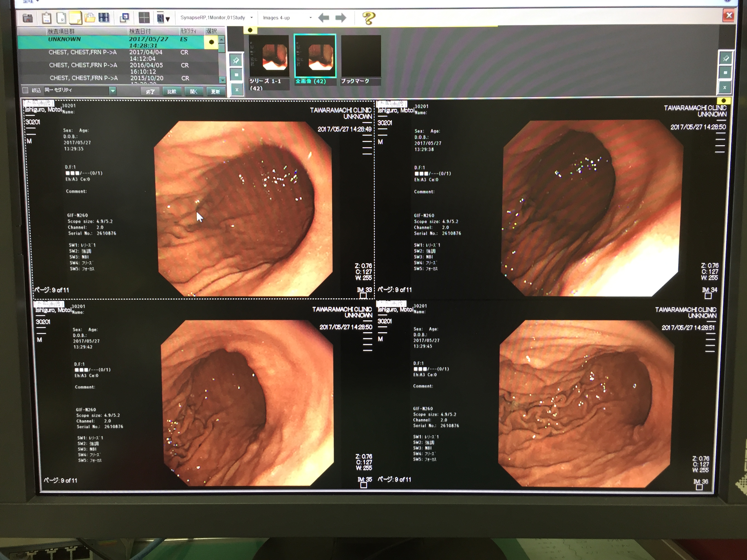Tick the checkbox below IM 35
Screen dimensions: 747x560
[x=364, y=485]
